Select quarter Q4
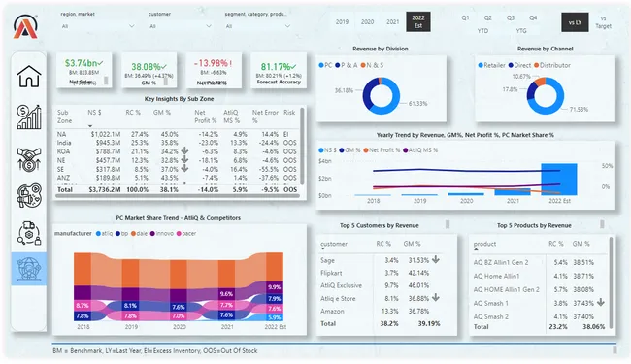Screen dimensions: 631x364 [x=533, y=18]
